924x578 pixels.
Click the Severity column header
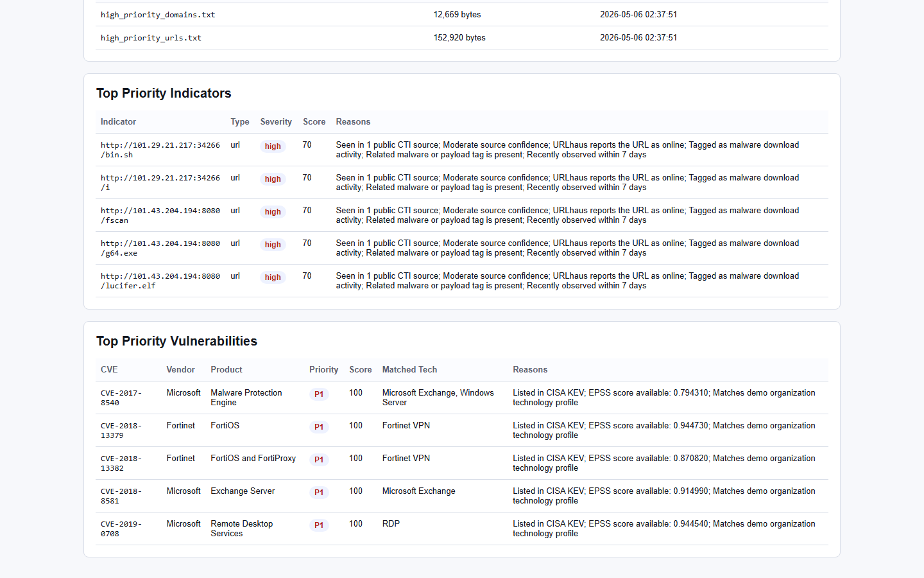click(276, 122)
